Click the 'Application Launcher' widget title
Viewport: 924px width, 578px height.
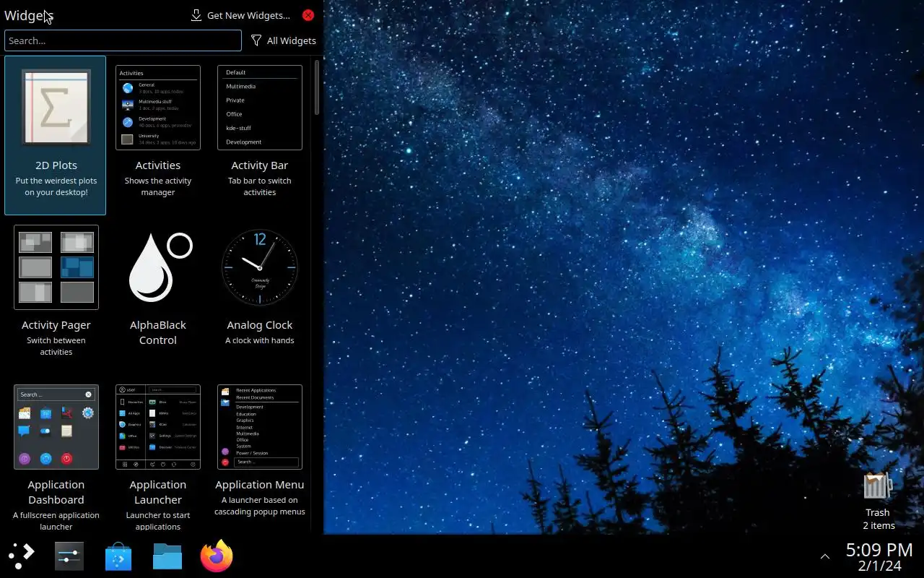click(158, 492)
